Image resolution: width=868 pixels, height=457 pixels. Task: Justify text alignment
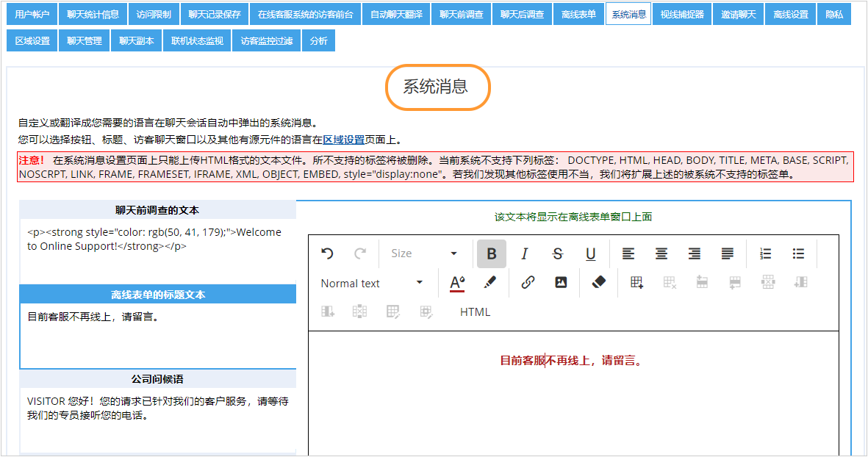pyautogui.click(x=728, y=254)
